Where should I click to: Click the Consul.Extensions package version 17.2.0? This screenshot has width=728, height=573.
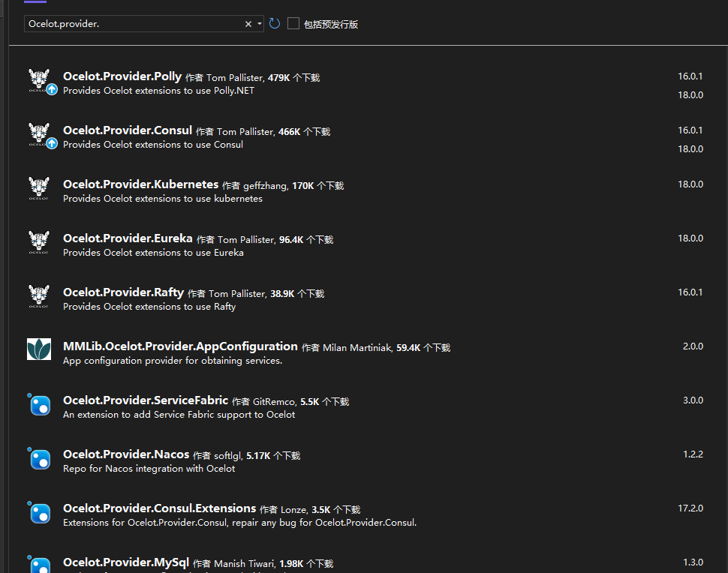[x=690, y=508]
